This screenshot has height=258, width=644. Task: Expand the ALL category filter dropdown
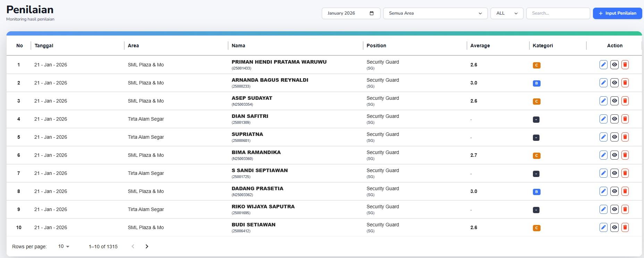tap(507, 13)
